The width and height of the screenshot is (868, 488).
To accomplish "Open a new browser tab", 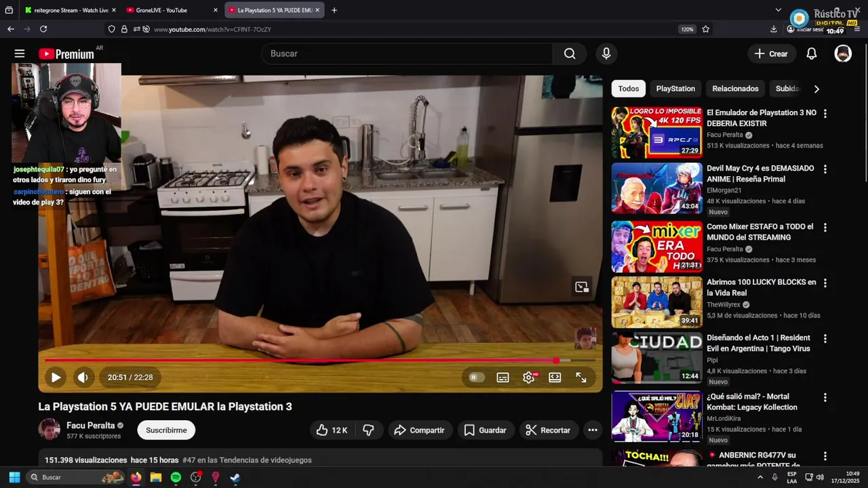I will click(x=334, y=10).
